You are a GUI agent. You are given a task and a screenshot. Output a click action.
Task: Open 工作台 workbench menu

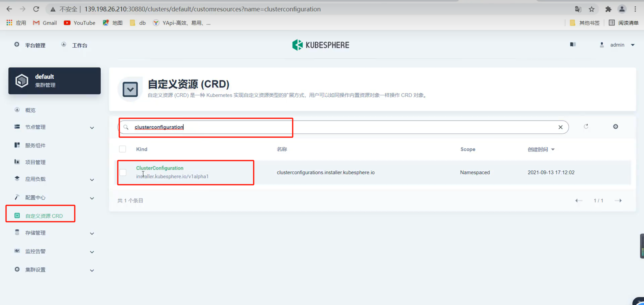click(74, 45)
